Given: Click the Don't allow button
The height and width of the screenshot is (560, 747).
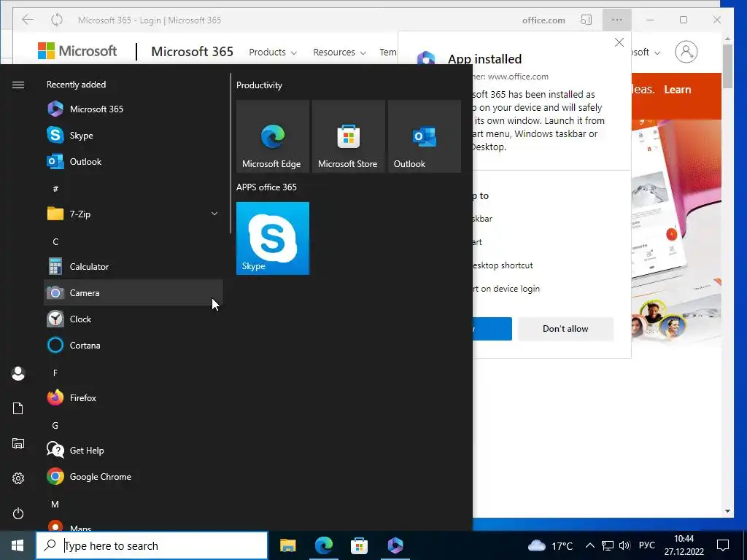Looking at the screenshot, I should 565,329.
